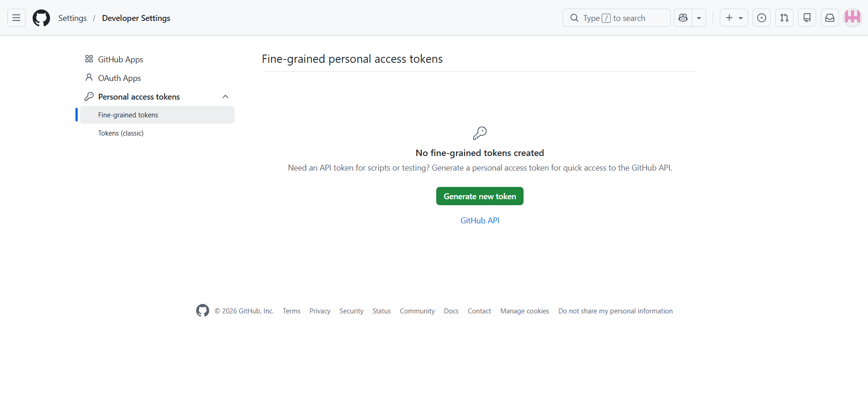Open the Privacy footer link

pos(320,311)
